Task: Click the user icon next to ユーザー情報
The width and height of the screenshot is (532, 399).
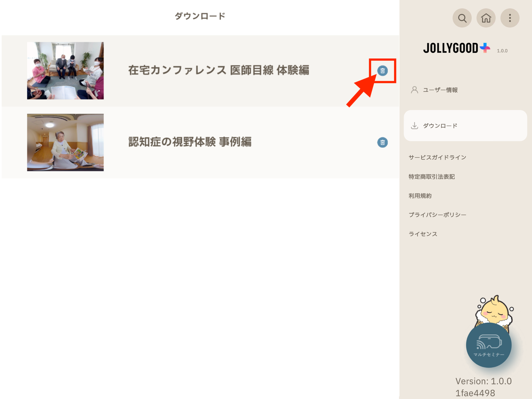Action: 414,90
